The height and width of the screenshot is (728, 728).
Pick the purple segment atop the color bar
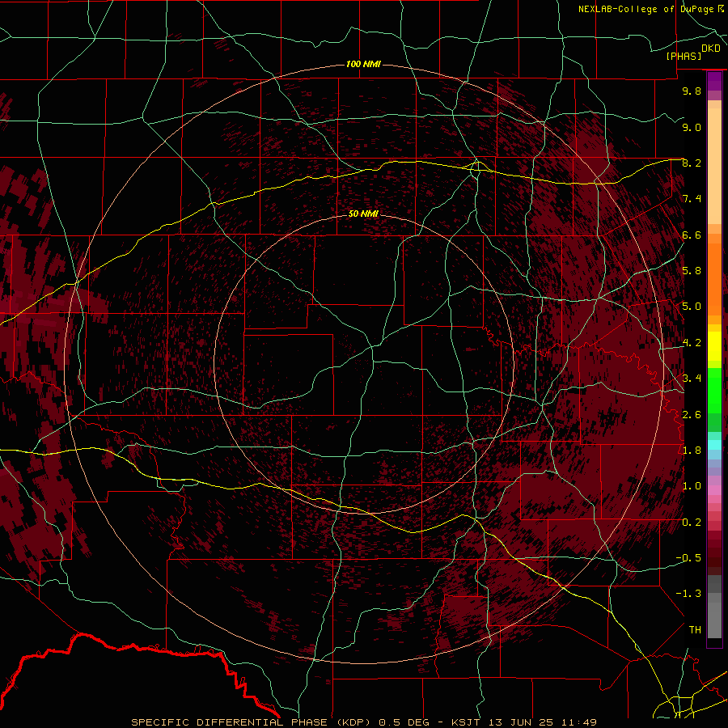[x=714, y=82]
